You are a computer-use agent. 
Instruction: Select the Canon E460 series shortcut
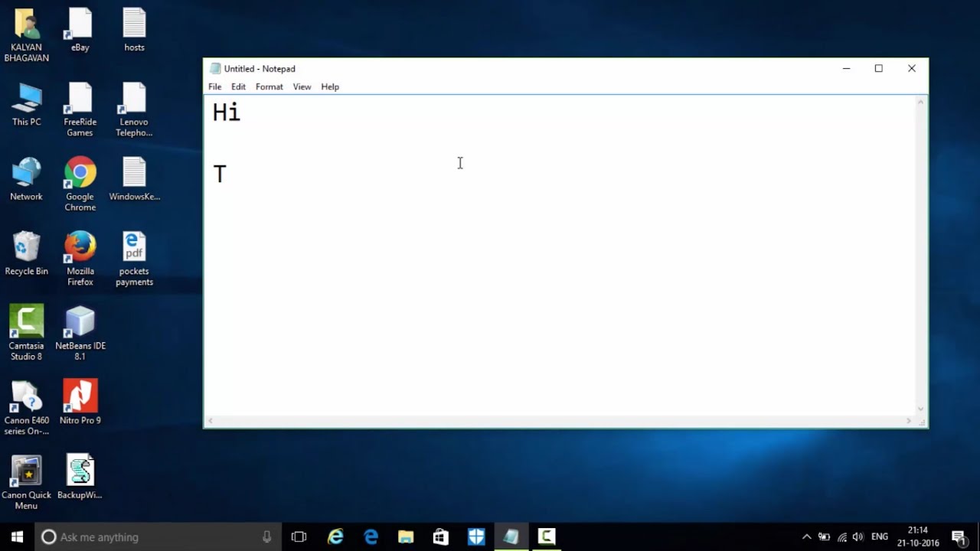pyautogui.click(x=27, y=408)
